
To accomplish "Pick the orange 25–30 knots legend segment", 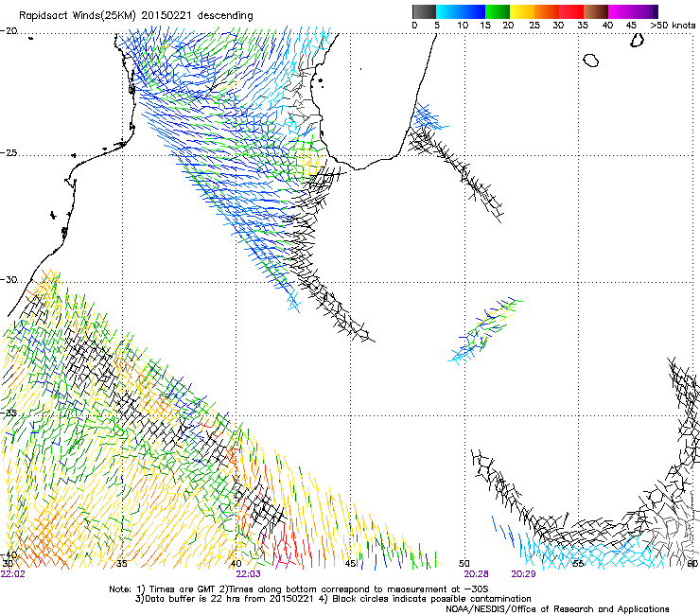I will pos(547,11).
